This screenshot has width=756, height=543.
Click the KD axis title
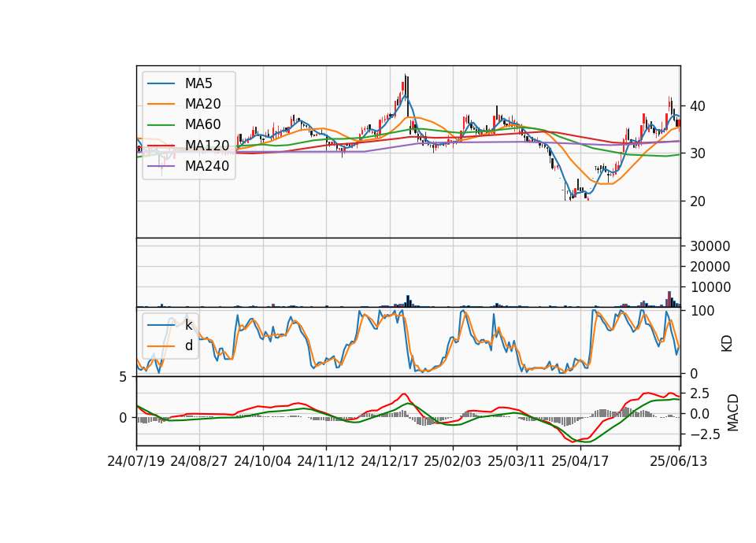(727, 344)
